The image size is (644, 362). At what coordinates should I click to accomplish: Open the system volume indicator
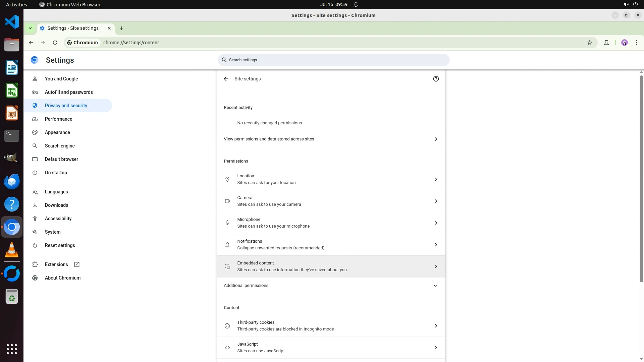(x=626, y=4)
